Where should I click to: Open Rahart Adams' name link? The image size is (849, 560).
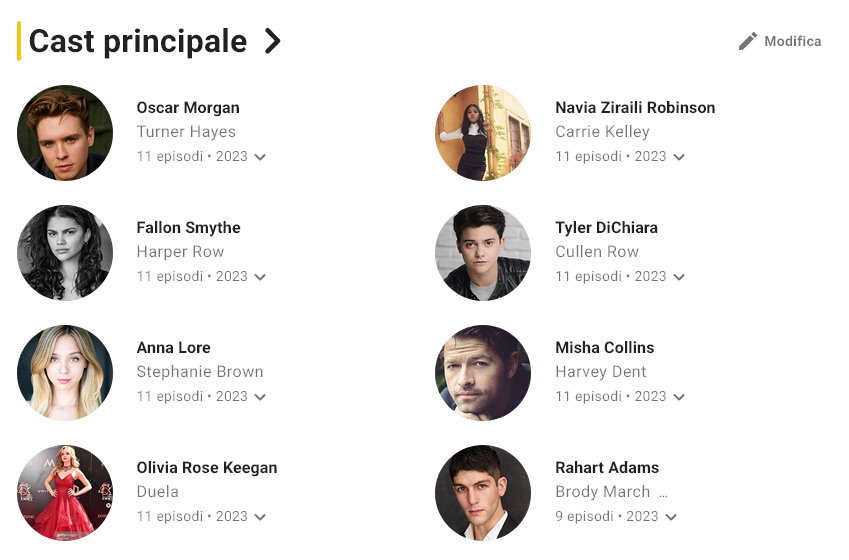tap(607, 467)
